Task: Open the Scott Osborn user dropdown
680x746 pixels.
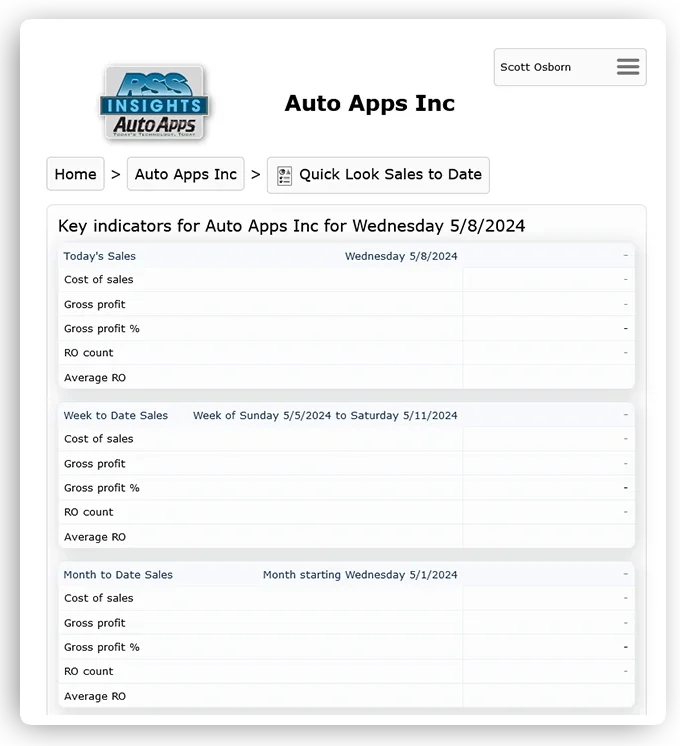Action: pyautogui.click(x=570, y=67)
